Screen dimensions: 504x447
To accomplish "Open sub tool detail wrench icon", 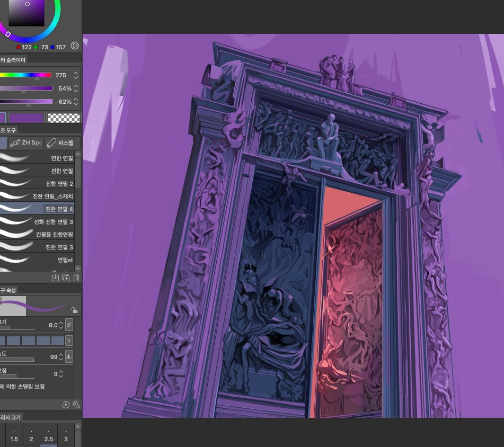I will click(76, 404).
